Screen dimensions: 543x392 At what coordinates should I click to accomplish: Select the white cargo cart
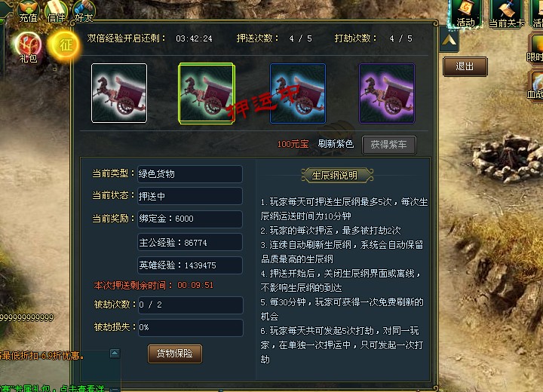[x=119, y=93]
